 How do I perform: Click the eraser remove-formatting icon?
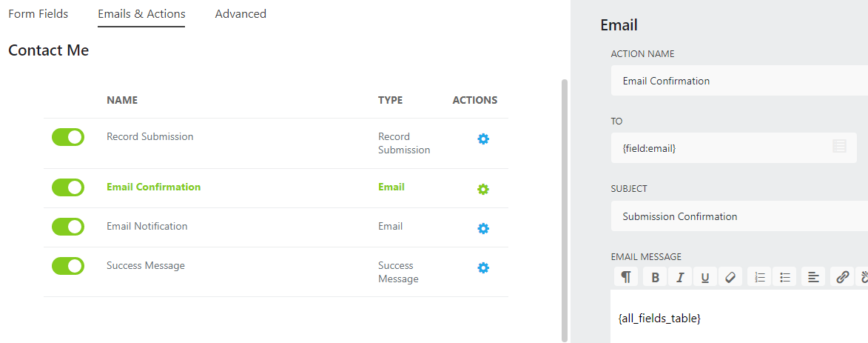pos(730,277)
